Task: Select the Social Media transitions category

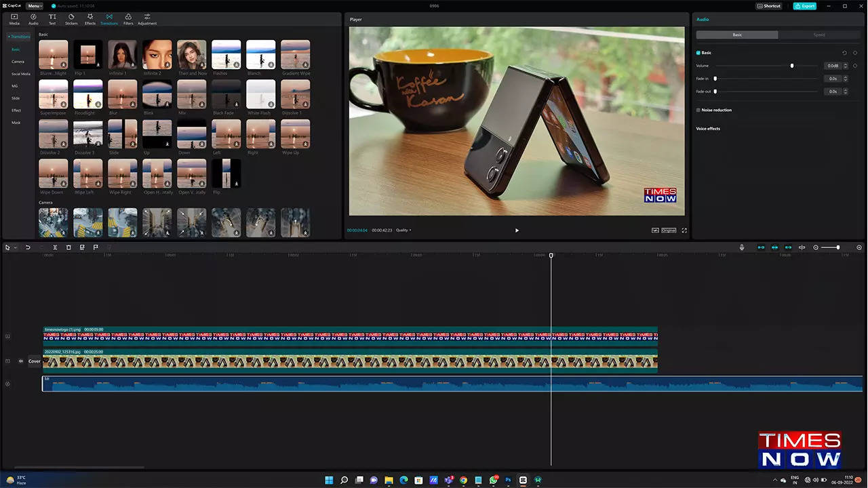Action: (21, 74)
